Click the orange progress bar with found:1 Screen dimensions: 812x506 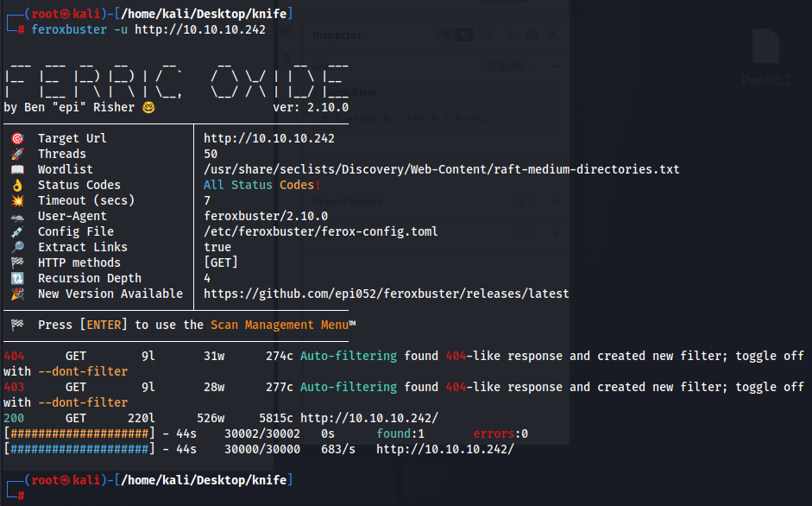[x=79, y=434]
